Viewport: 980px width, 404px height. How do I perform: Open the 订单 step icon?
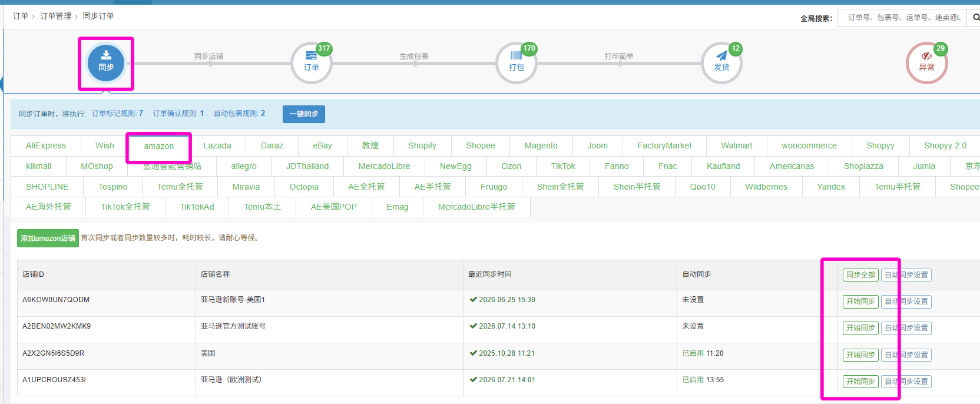(x=312, y=62)
